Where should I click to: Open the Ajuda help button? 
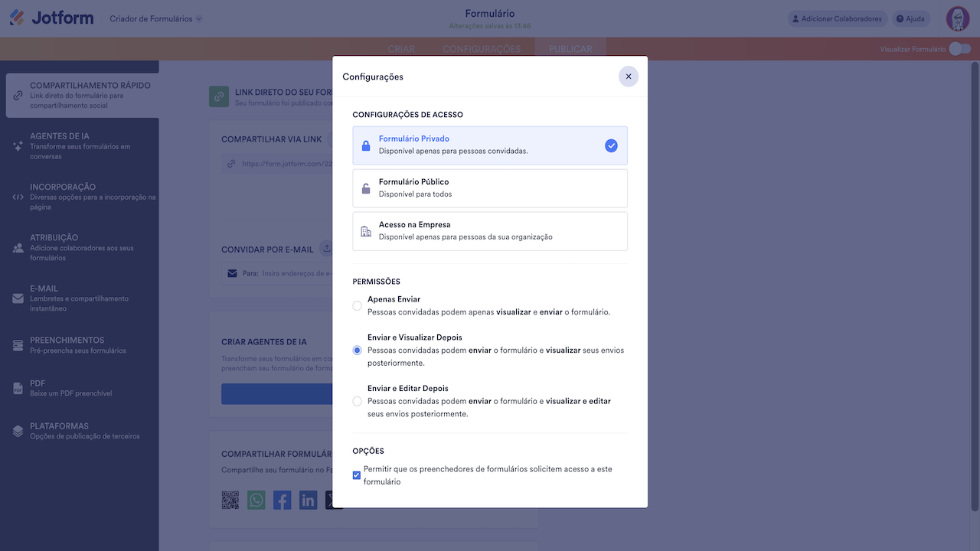point(910,18)
